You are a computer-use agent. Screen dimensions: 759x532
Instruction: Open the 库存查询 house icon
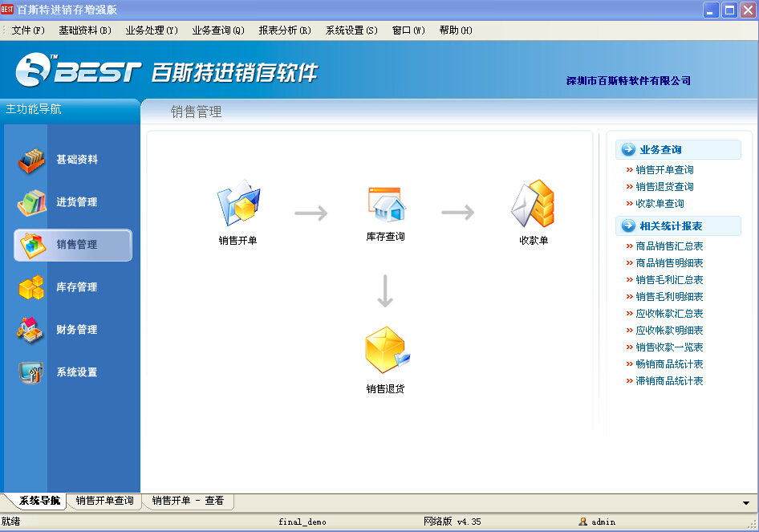[387, 205]
